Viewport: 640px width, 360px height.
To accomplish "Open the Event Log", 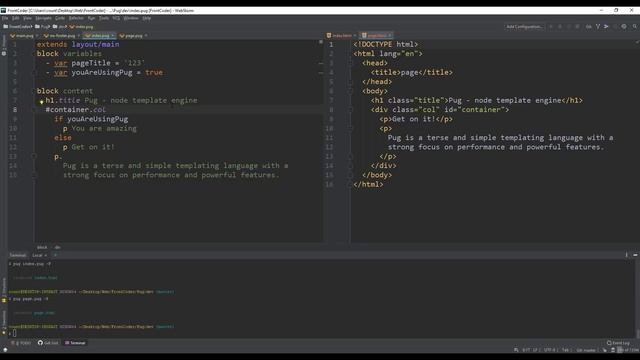I will pyautogui.click(x=618, y=343).
